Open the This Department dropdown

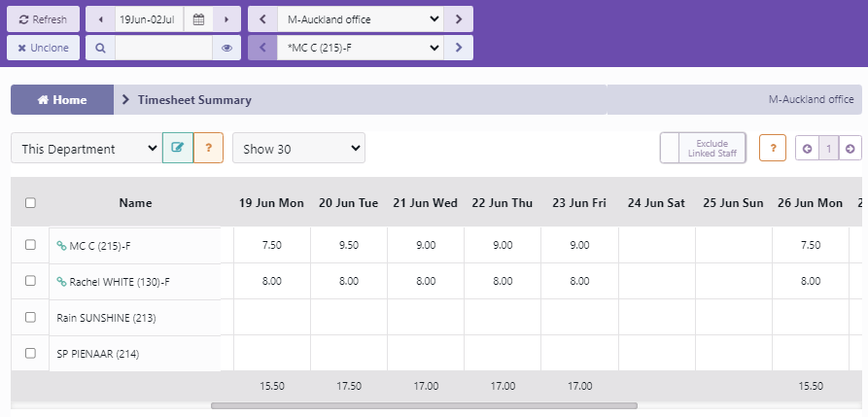click(87, 149)
